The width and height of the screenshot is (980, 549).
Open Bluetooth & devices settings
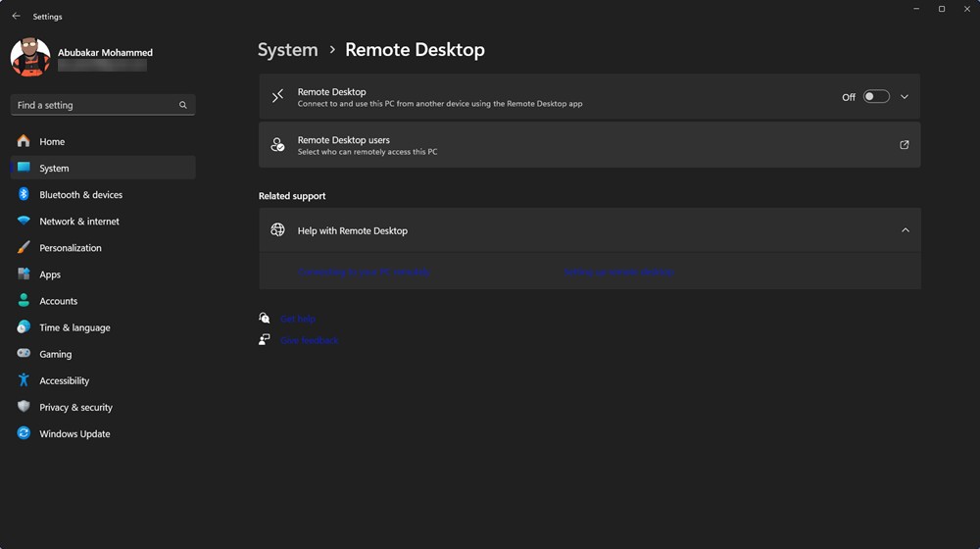(x=103, y=194)
